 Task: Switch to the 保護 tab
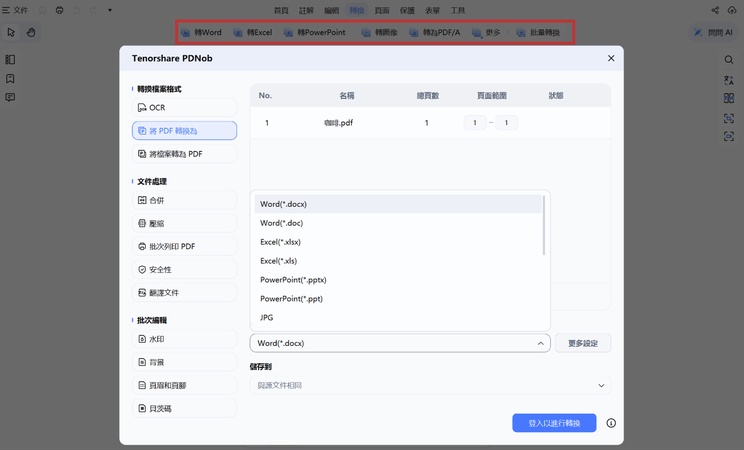(x=407, y=10)
